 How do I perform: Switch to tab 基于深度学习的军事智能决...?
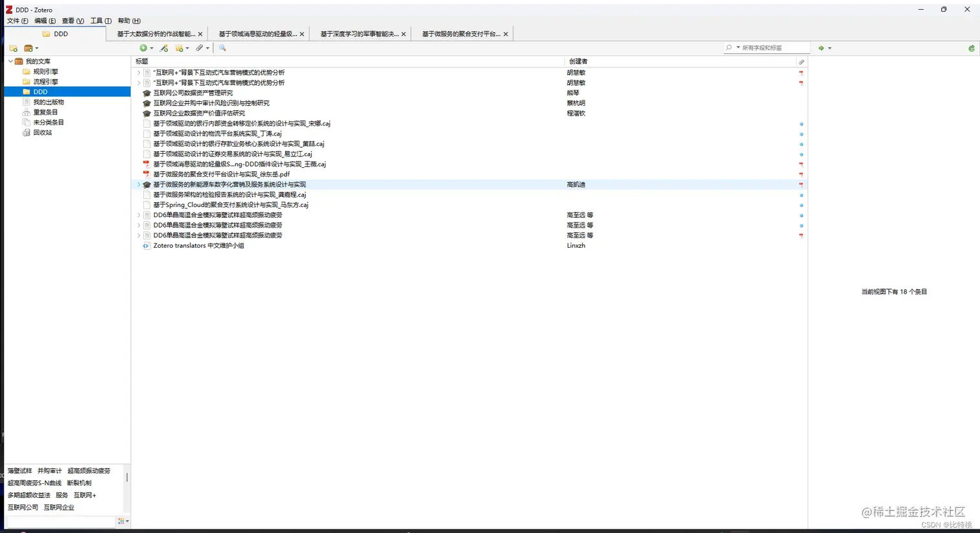point(360,34)
